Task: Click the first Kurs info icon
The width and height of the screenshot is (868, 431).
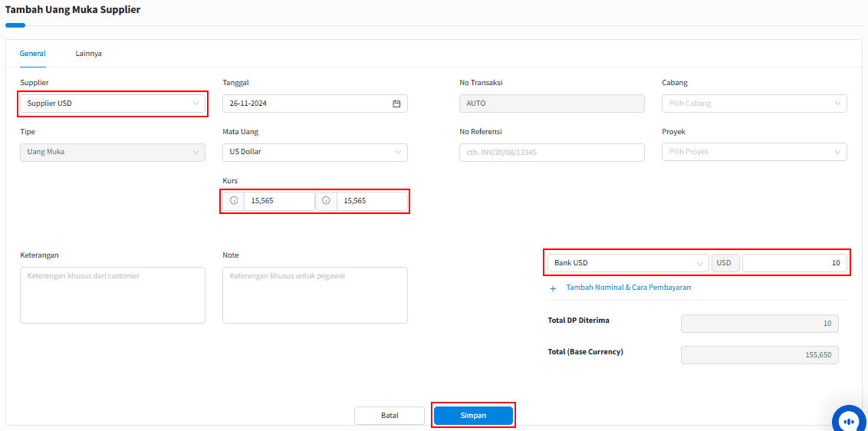Action: [234, 201]
